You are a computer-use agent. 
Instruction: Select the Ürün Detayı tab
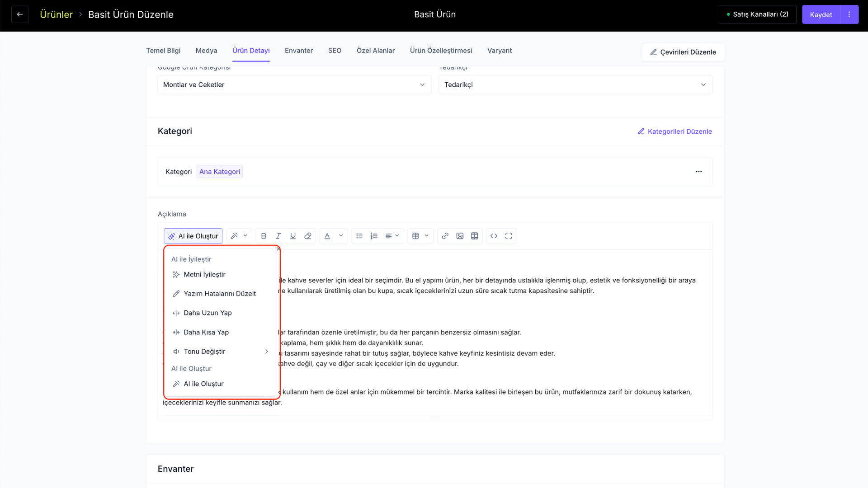pos(251,51)
